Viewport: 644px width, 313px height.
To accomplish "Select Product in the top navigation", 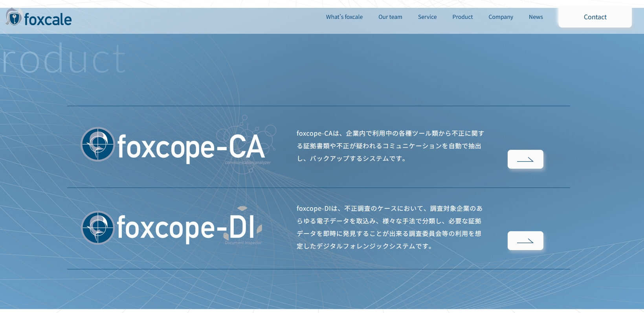I will (462, 17).
